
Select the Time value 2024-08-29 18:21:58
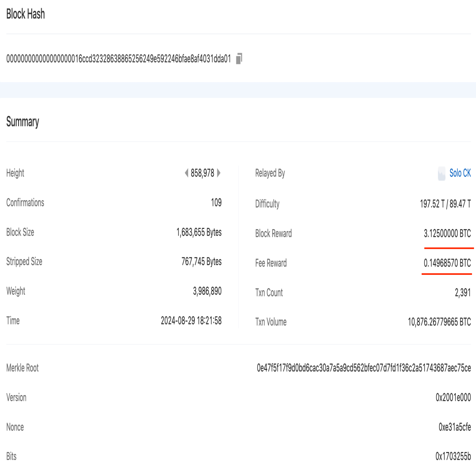[x=191, y=321]
